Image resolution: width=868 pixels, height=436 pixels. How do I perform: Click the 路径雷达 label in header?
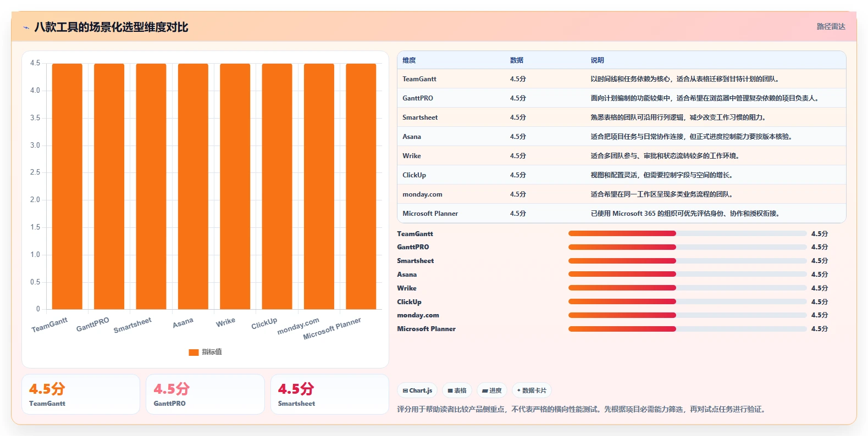[x=831, y=26]
